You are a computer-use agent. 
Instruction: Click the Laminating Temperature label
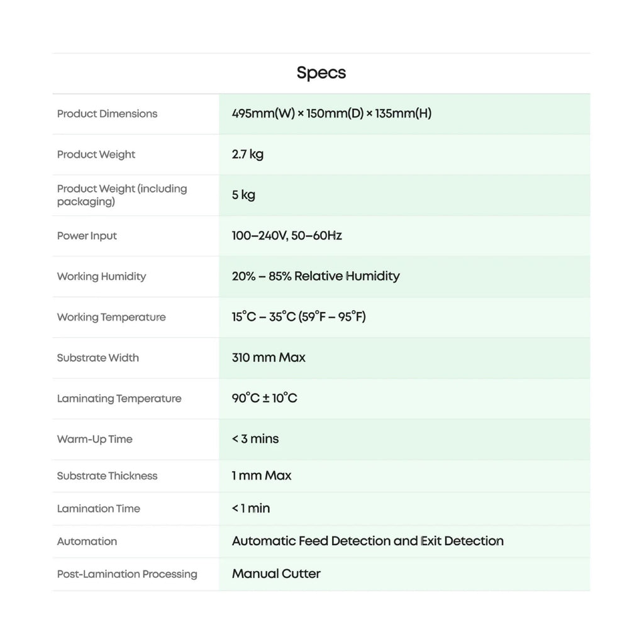pos(119,399)
